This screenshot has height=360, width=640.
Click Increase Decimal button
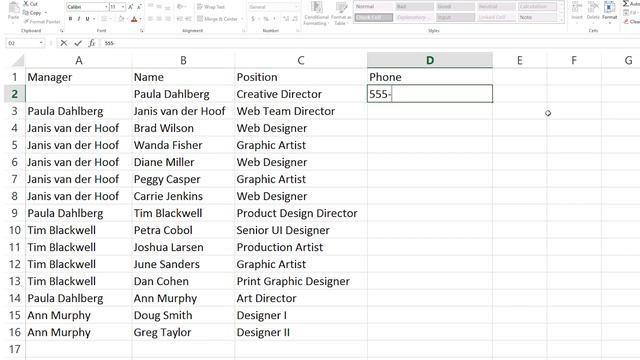[x=286, y=19]
